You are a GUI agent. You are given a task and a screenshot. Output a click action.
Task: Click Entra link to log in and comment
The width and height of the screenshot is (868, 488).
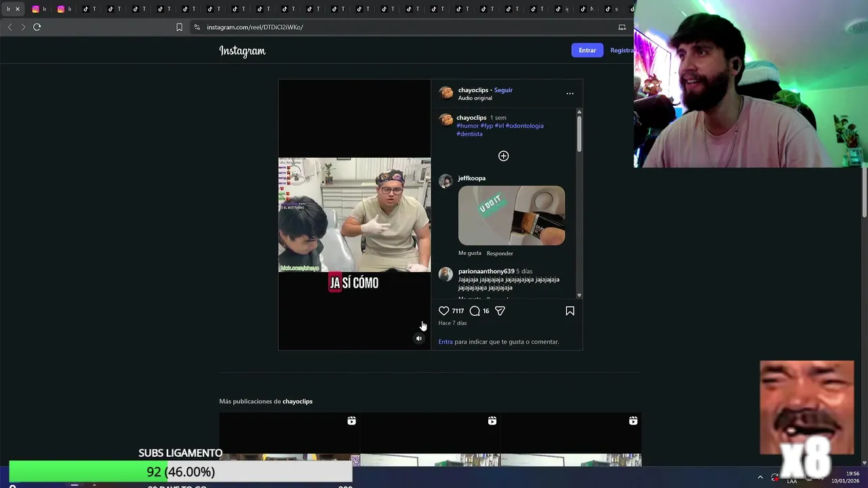pos(446,342)
